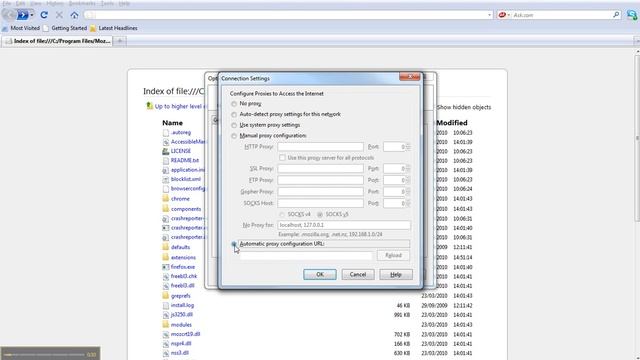
Task: Go back with the browser Back arrow
Action: point(9,15)
